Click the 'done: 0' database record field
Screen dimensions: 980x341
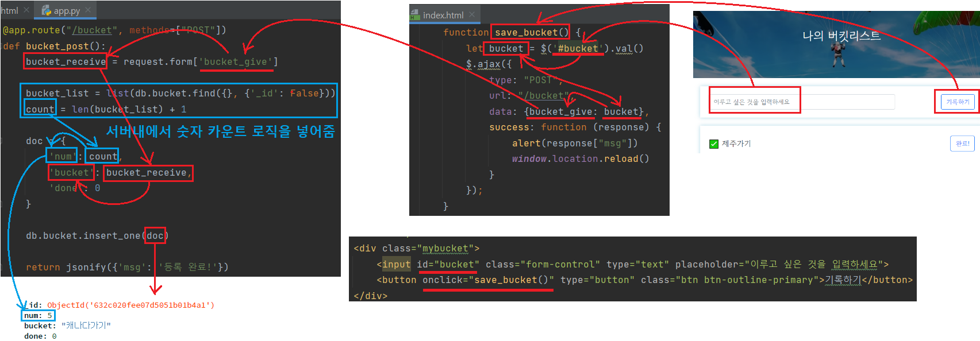click(x=40, y=336)
